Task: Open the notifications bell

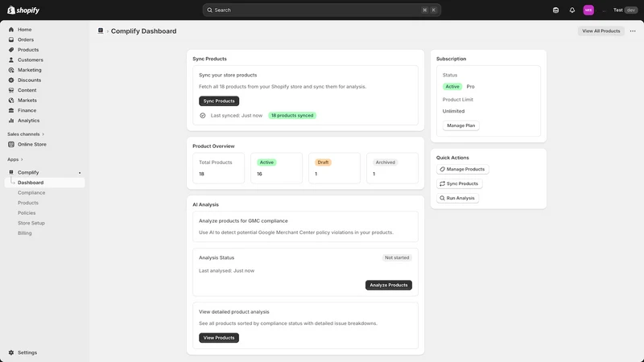Action: 572,10
